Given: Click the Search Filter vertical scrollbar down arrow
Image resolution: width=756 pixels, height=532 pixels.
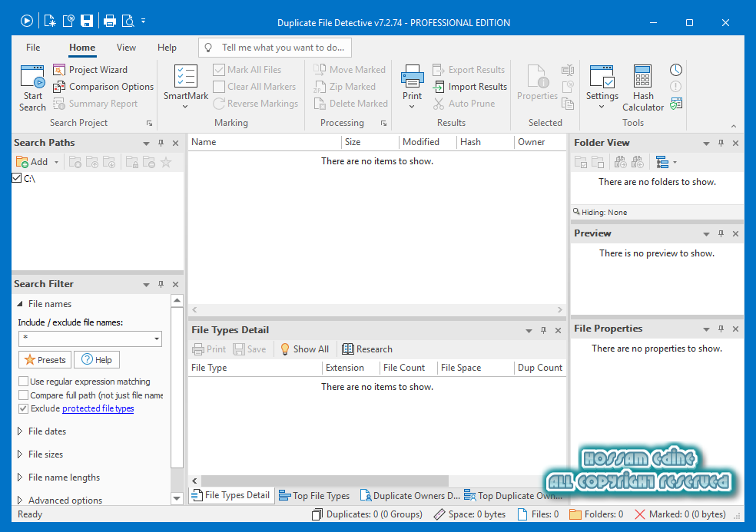Looking at the screenshot, I should tap(177, 498).
